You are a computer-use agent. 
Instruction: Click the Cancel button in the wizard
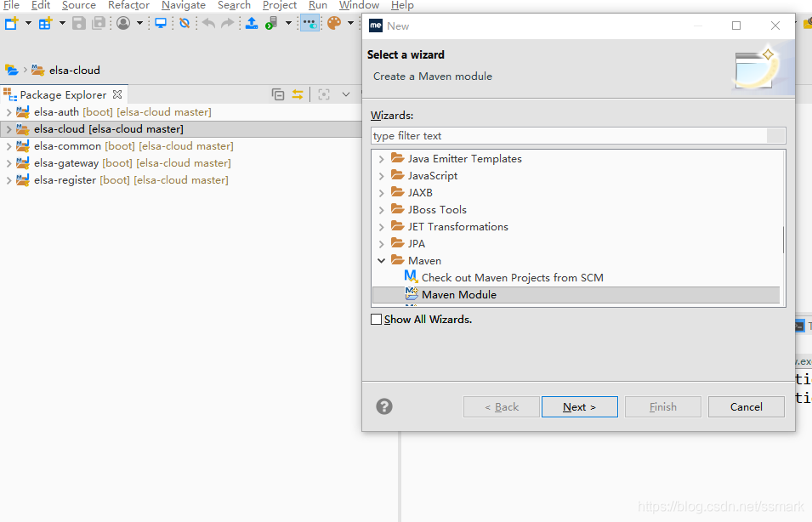click(x=747, y=407)
